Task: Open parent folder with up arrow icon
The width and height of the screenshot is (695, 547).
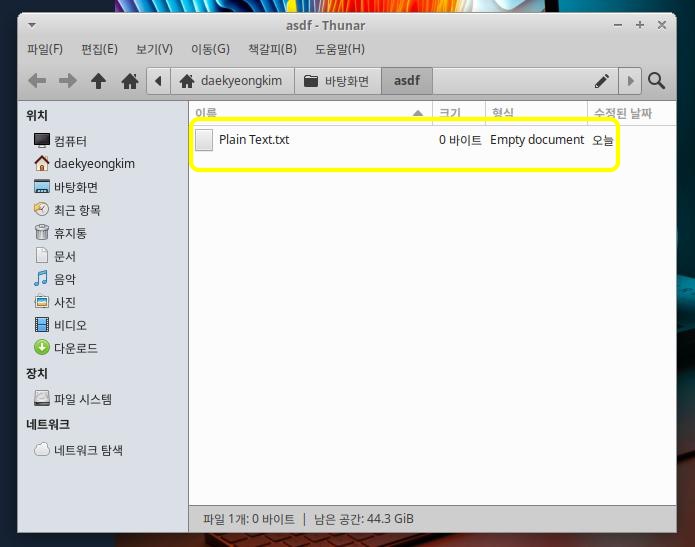Action: [98, 81]
